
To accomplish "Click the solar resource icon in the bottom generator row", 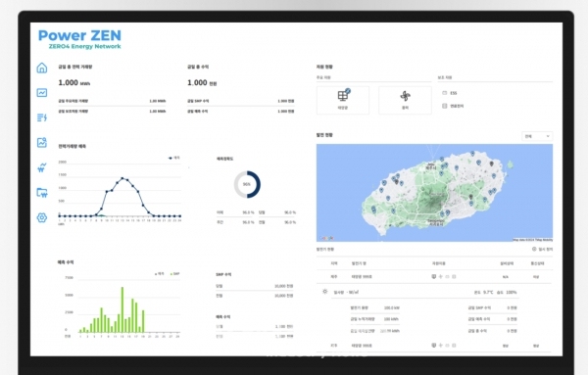I will coord(434,346).
